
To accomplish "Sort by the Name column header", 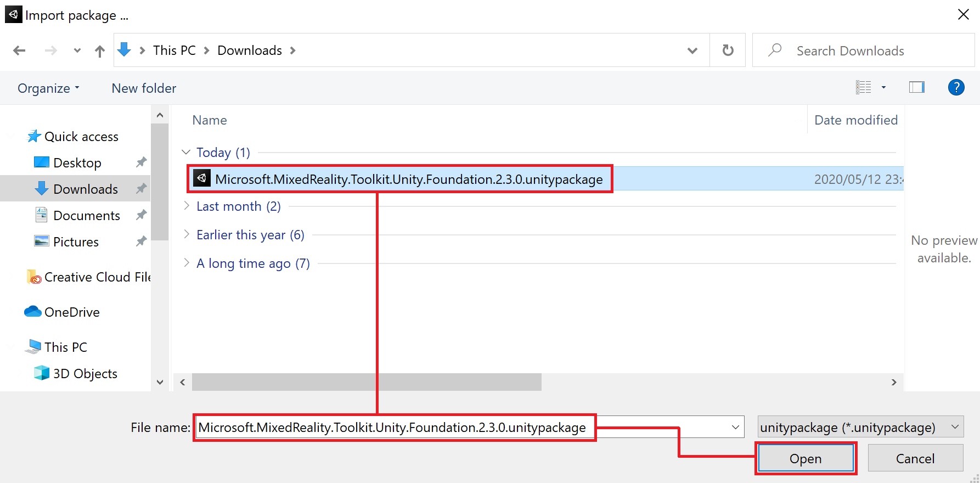I will [210, 120].
